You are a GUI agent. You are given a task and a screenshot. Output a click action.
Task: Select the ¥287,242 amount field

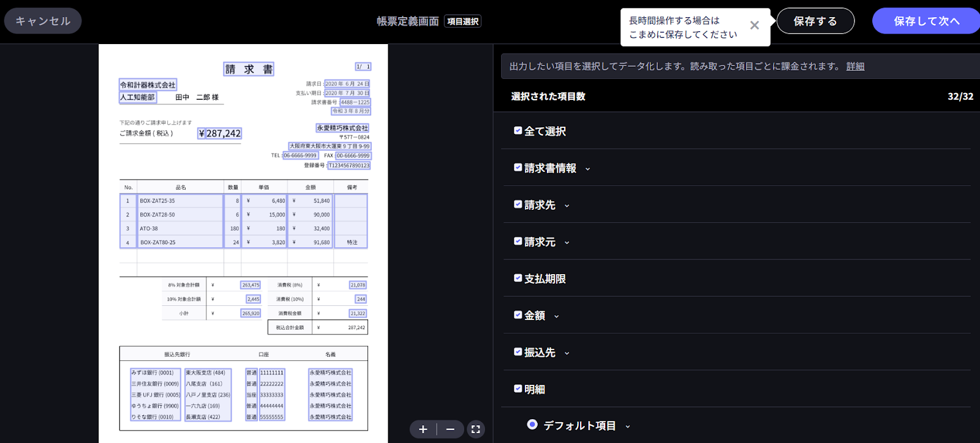click(x=219, y=133)
